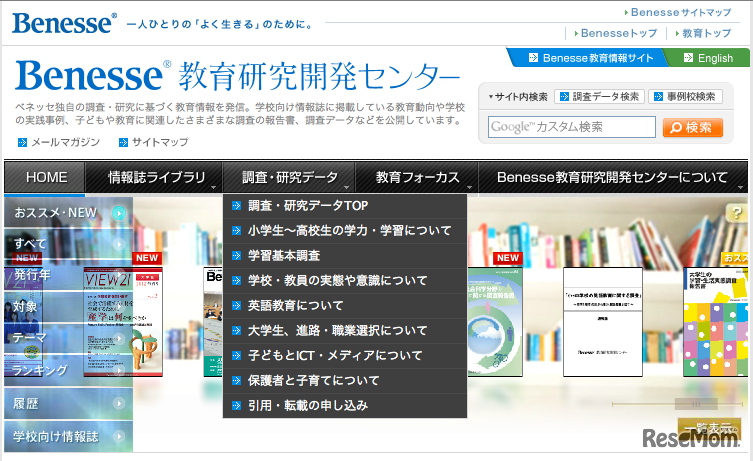The width and height of the screenshot is (753, 461).
Task: Click the question mark help icon
Action: (x=736, y=213)
